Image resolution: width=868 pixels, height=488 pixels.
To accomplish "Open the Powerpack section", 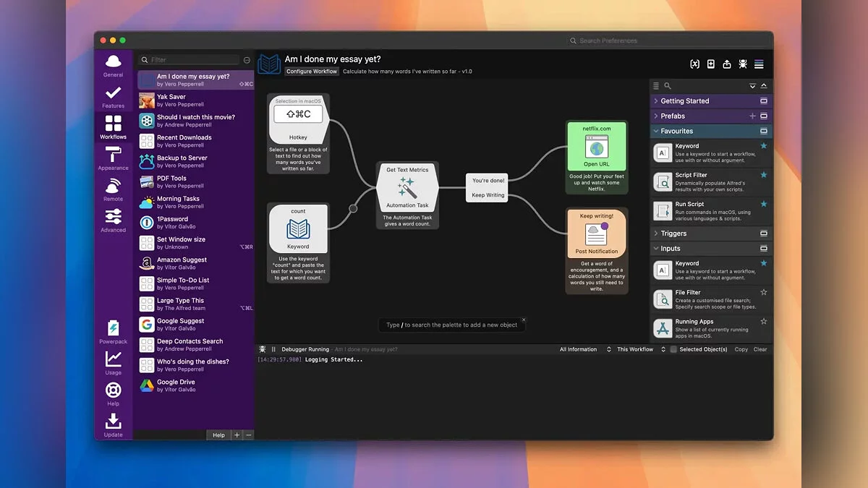I will click(113, 332).
